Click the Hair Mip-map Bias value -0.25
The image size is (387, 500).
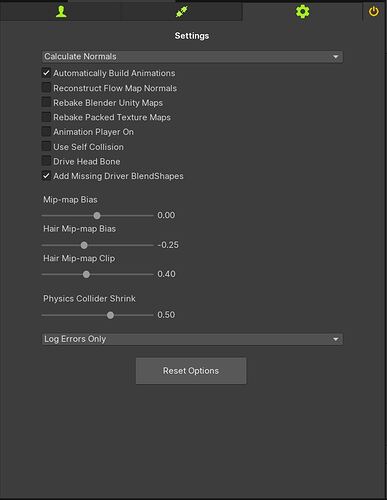pyautogui.click(x=168, y=245)
